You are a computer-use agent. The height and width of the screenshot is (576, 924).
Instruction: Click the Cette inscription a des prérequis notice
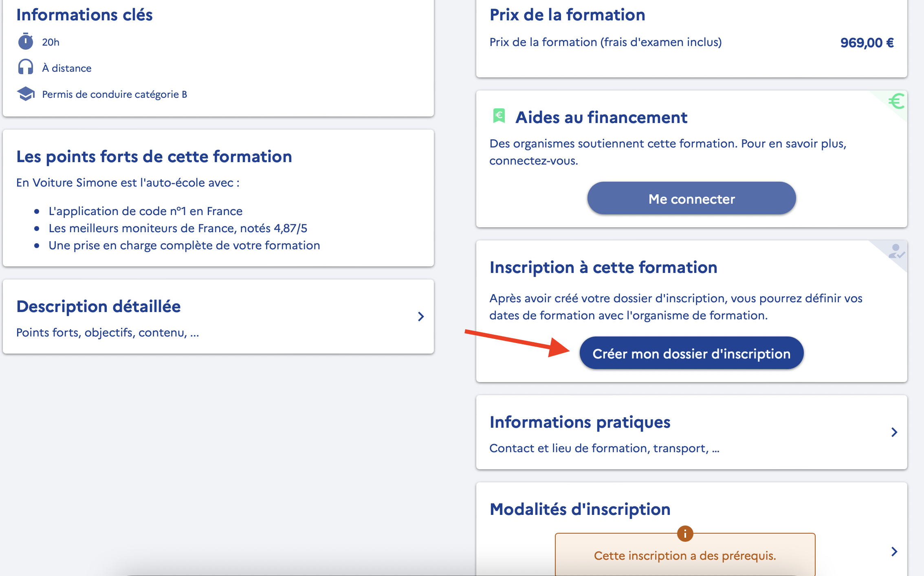click(685, 554)
